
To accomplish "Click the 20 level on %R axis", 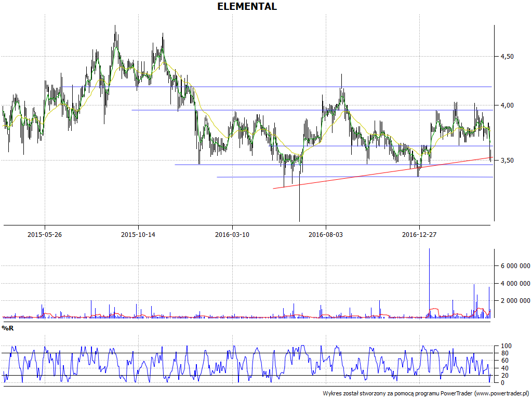I will pyautogui.click(x=504, y=375).
